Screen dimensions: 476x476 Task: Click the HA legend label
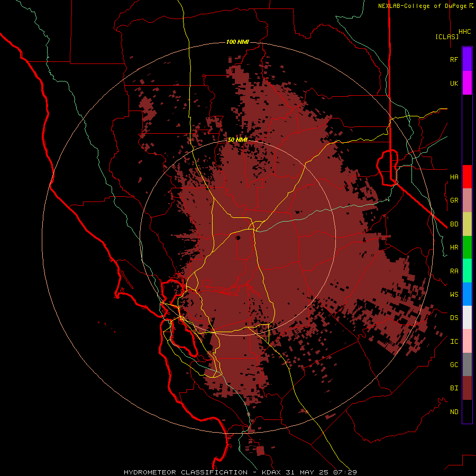click(454, 177)
